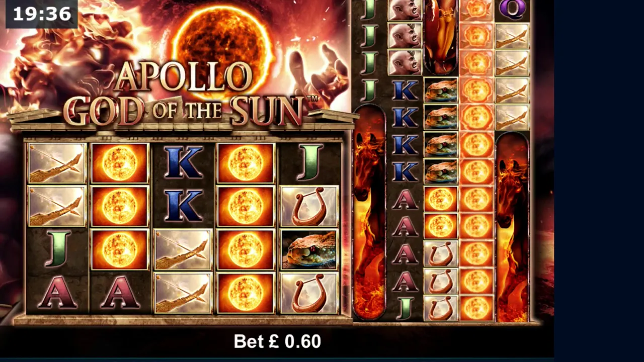This screenshot has width=644, height=362.
Task: Select the red A on the second main reel
Action: [x=120, y=293]
